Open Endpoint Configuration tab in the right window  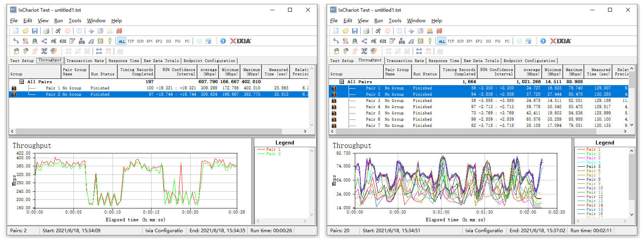point(530,60)
